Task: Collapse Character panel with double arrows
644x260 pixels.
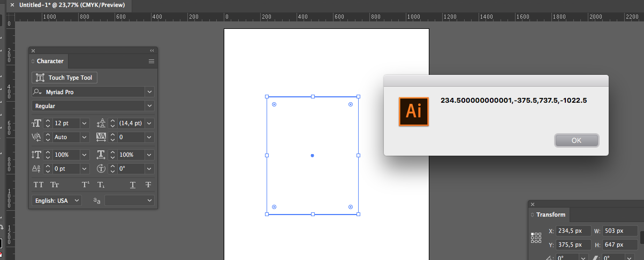Action: click(x=151, y=50)
